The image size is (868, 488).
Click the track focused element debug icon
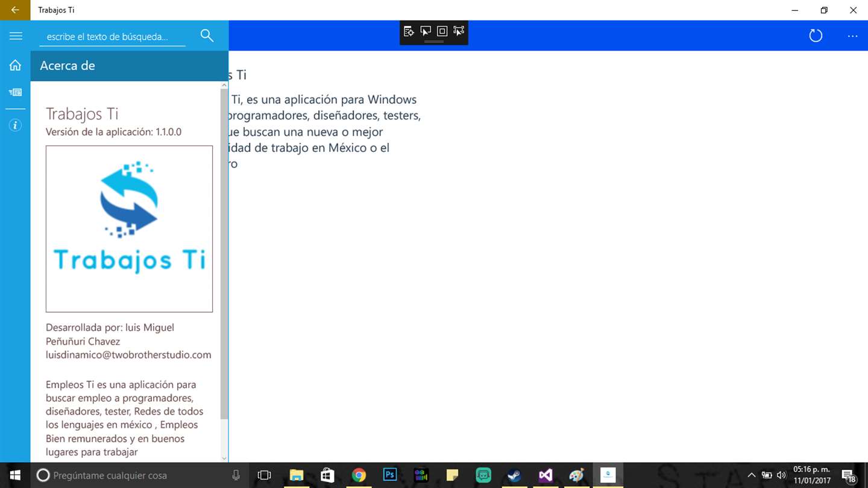(x=459, y=31)
